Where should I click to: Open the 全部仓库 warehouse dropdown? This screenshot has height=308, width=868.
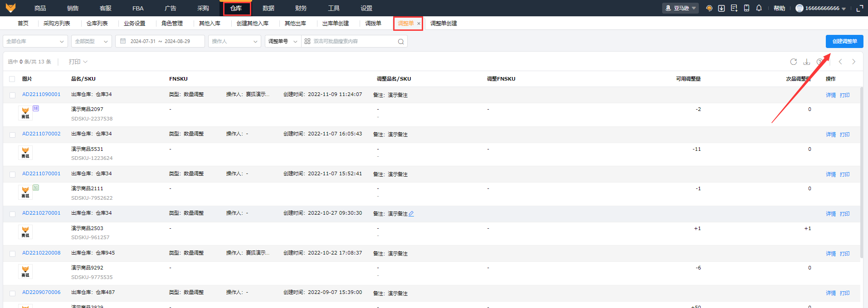35,41
